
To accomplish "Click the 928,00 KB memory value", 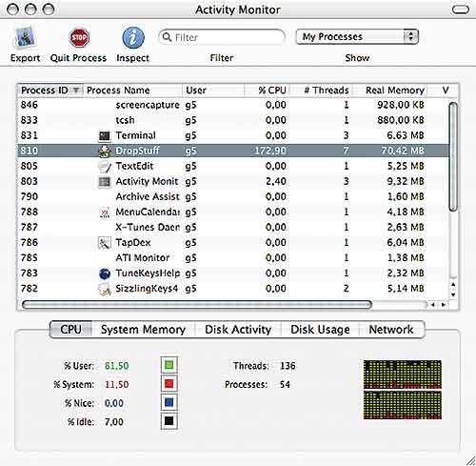I will pos(401,105).
